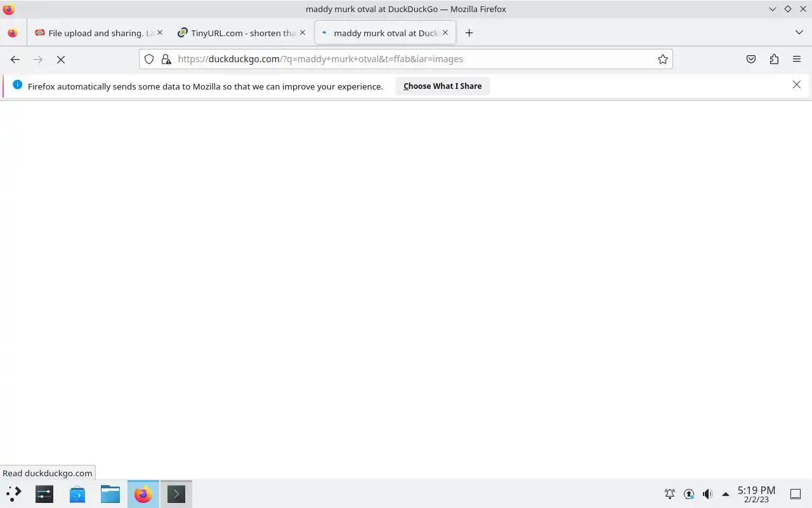Click the Show Desktop button
The width and height of the screenshot is (812, 508).
[795, 493]
